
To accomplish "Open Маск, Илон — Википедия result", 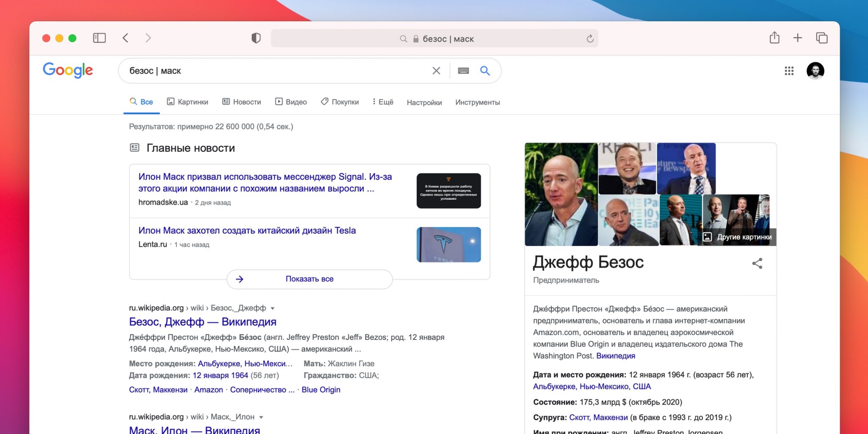I will pos(195,430).
